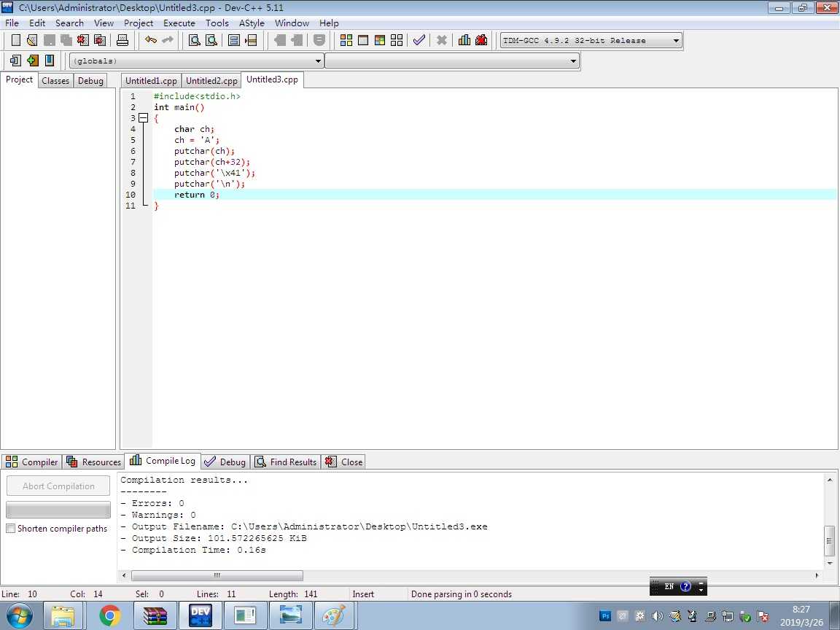Select the Classes tab in left panel
840x630 pixels.
[x=55, y=80]
